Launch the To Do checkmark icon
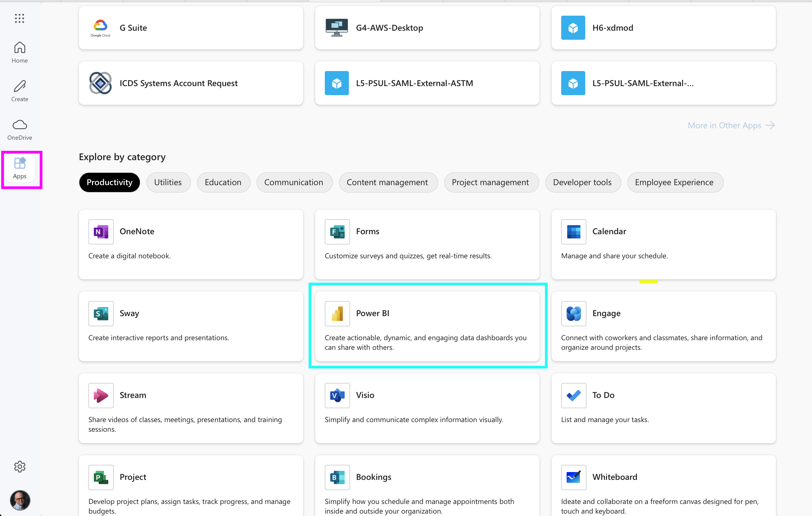The width and height of the screenshot is (812, 516). pos(573,395)
